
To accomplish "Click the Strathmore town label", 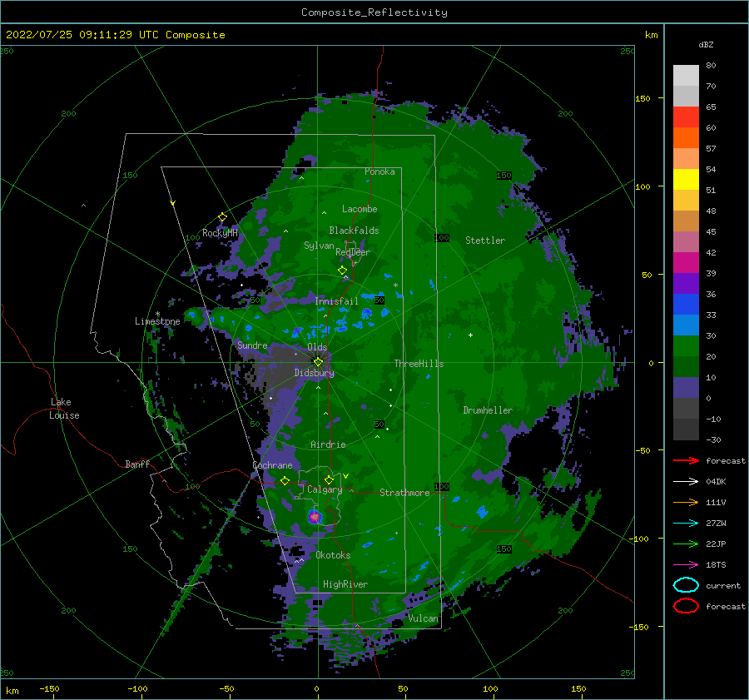I will (x=404, y=493).
